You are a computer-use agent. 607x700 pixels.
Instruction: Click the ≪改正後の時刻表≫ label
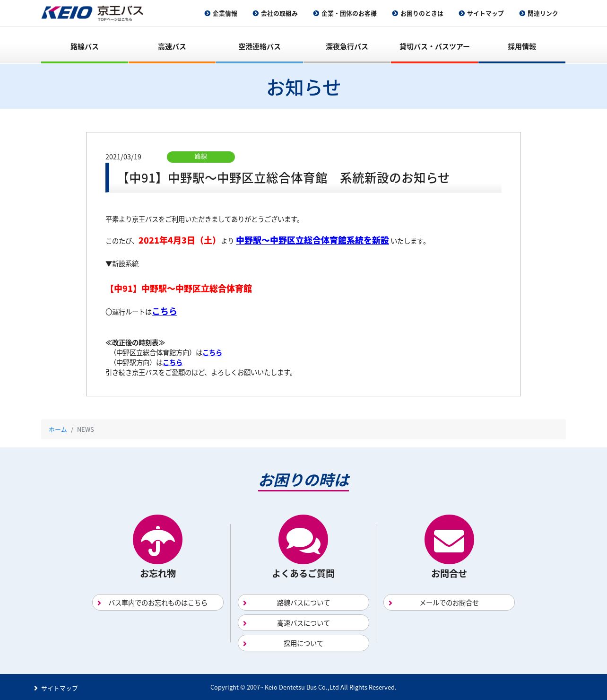click(x=135, y=342)
